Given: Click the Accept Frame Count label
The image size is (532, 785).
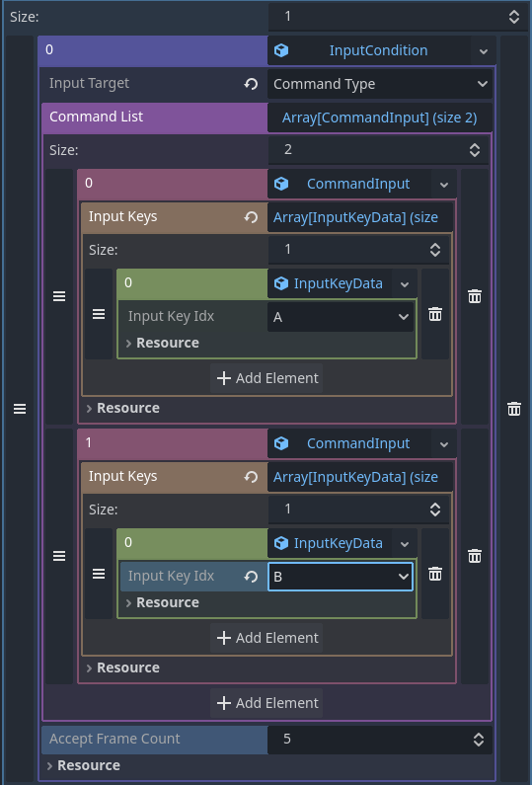Looking at the screenshot, I should [114, 739].
